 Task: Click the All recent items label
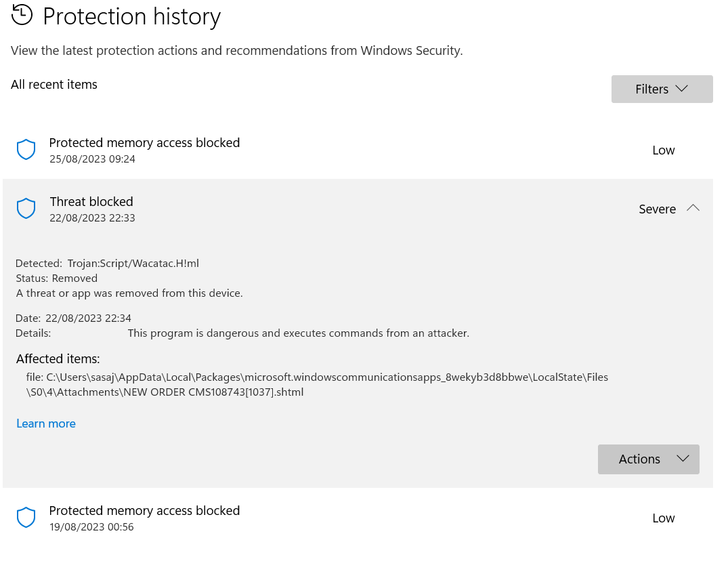[x=54, y=85]
